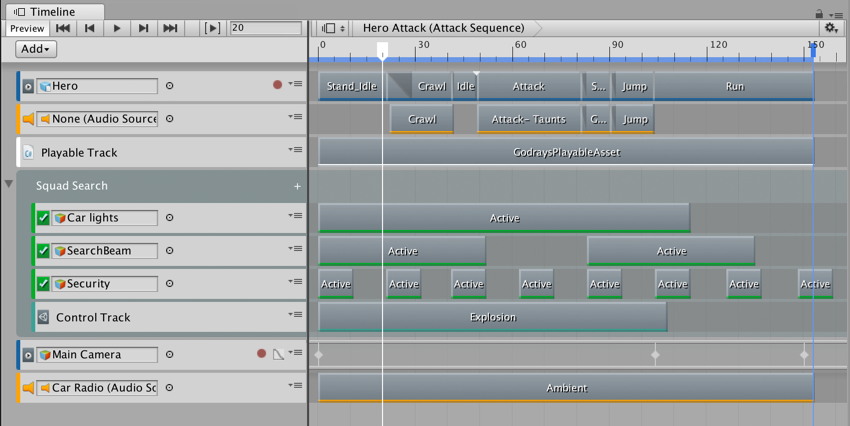Select the Explosion clip on Control Track
The width and height of the screenshot is (850, 426).
point(492,317)
